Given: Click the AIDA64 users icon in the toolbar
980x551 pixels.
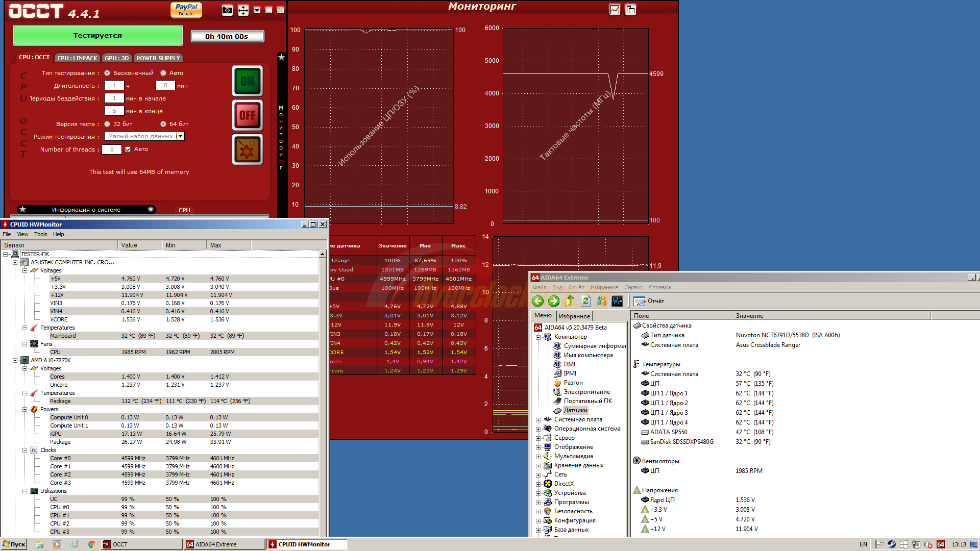Looking at the screenshot, I should coord(601,301).
